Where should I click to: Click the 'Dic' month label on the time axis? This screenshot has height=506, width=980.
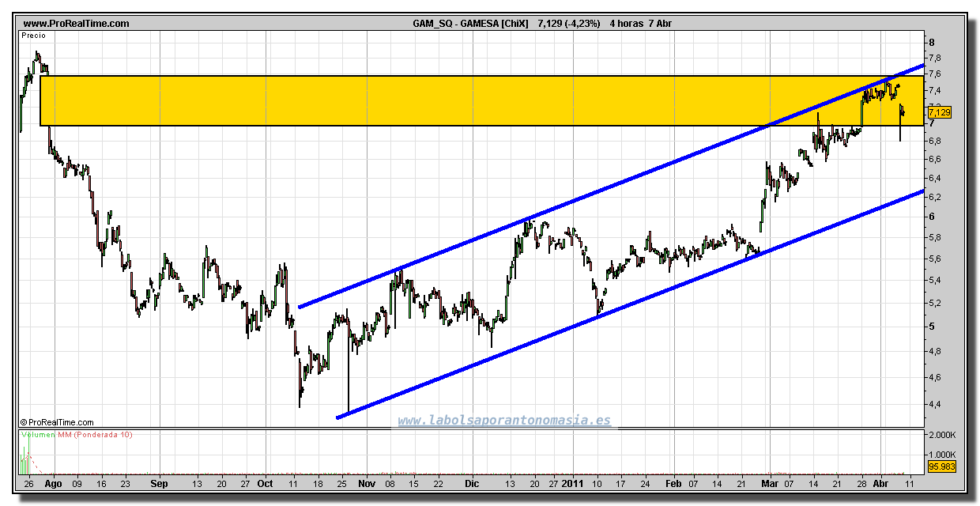pyautogui.click(x=472, y=483)
